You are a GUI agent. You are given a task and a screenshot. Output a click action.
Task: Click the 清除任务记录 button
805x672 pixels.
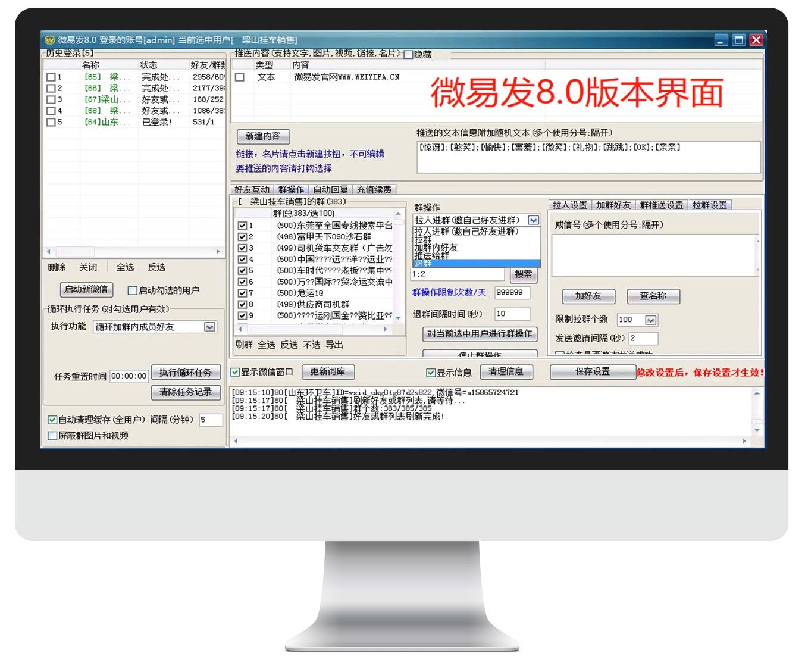(x=186, y=392)
